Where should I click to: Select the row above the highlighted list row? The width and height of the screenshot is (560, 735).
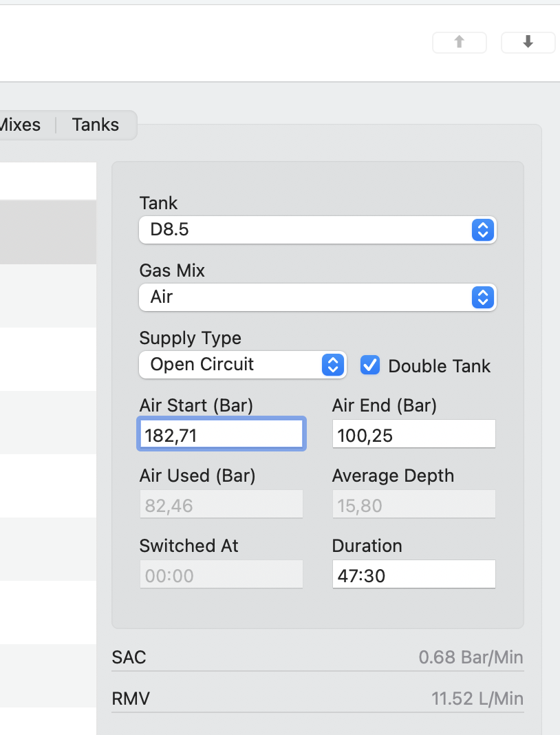[48, 181]
